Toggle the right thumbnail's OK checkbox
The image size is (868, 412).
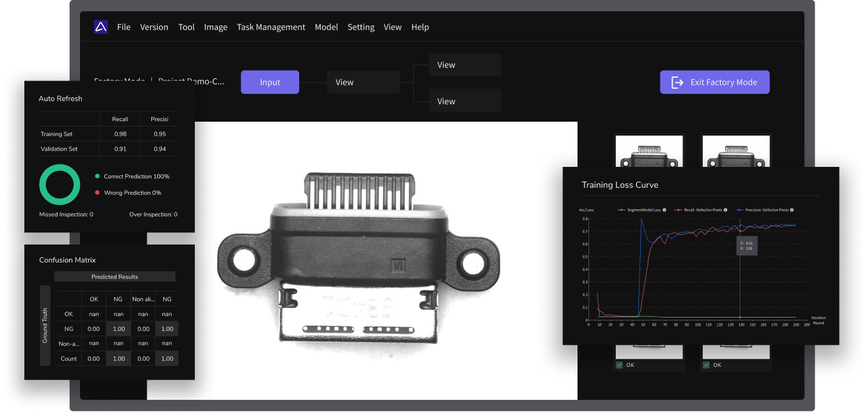[x=706, y=365]
